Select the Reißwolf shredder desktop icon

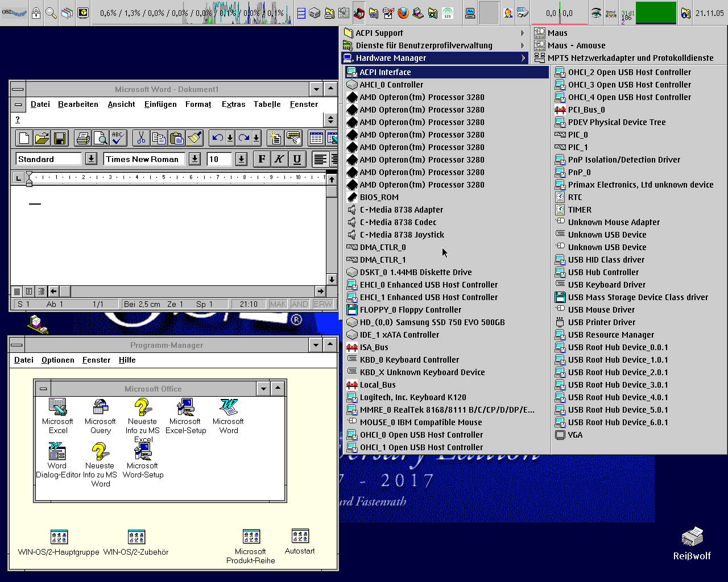click(692, 544)
